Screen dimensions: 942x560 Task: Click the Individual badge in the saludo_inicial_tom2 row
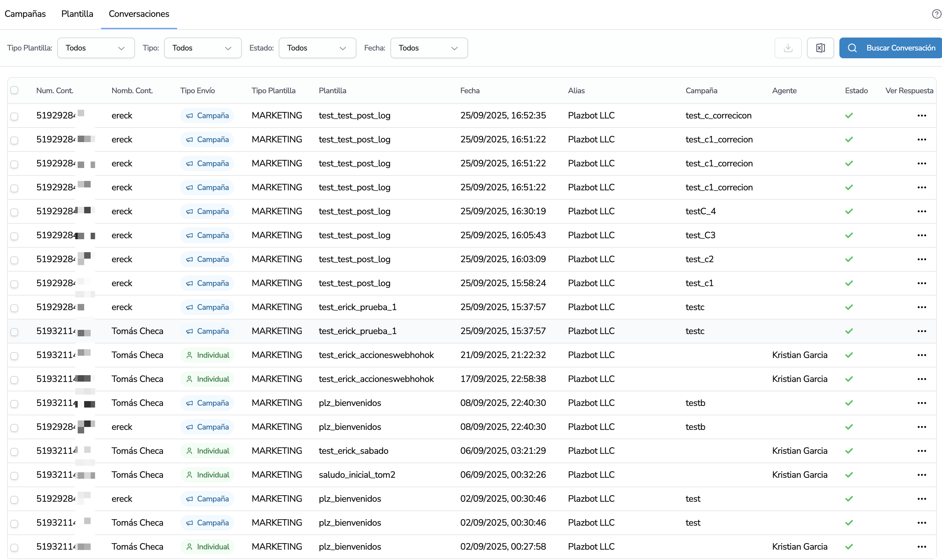(x=207, y=475)
